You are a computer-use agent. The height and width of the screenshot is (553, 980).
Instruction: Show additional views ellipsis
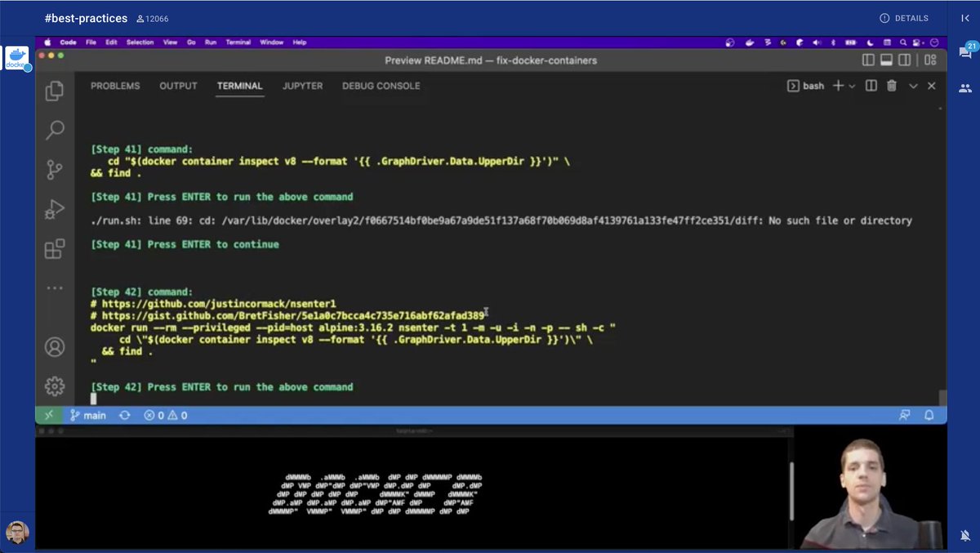coord(55,288)
